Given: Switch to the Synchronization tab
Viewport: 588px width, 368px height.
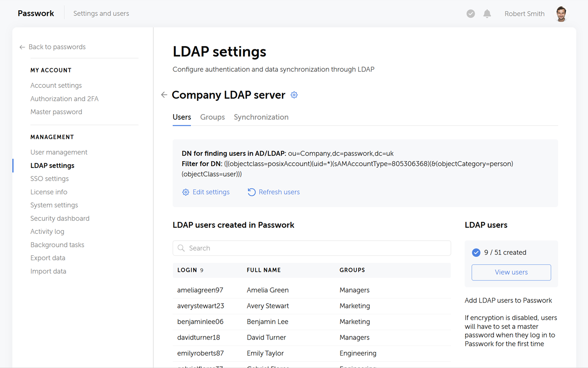Looking at the screenshot, I should point(261,117).
